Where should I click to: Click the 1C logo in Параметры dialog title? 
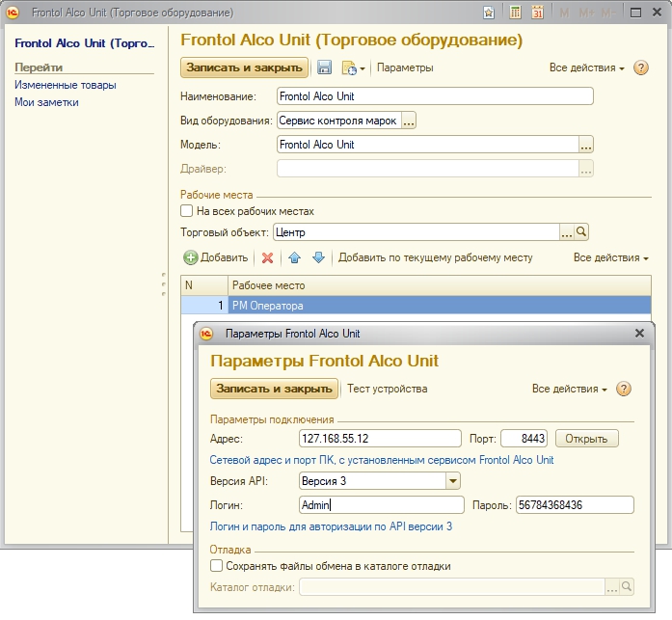(x=206, y=334)
